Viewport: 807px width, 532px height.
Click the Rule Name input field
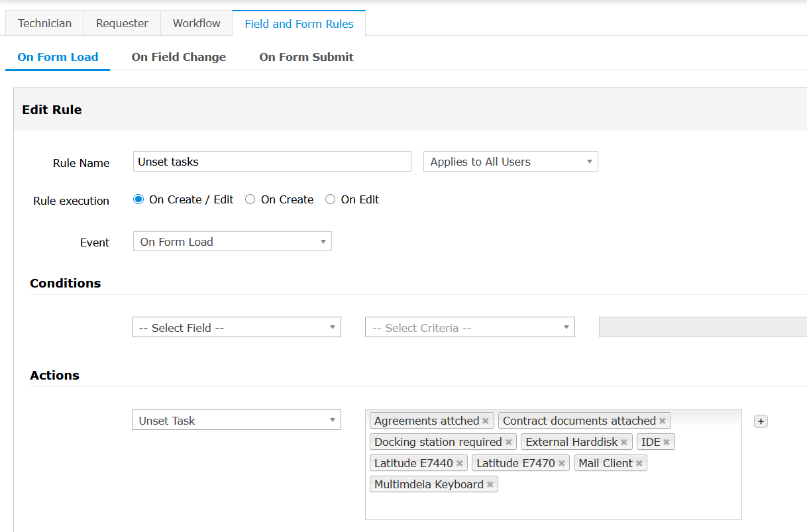click(272, 162)
